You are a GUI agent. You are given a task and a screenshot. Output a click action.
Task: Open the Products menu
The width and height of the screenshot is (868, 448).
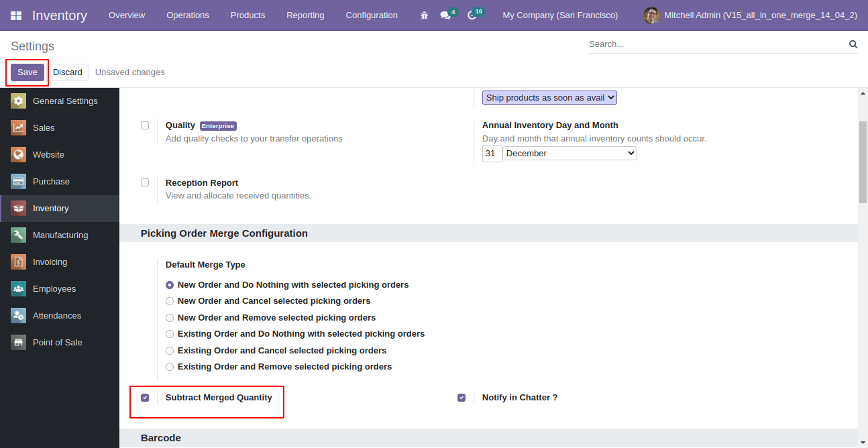pos(248,15)
